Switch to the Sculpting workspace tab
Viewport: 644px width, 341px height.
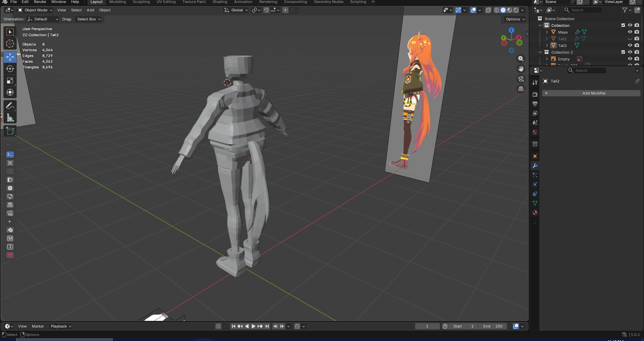141,2
